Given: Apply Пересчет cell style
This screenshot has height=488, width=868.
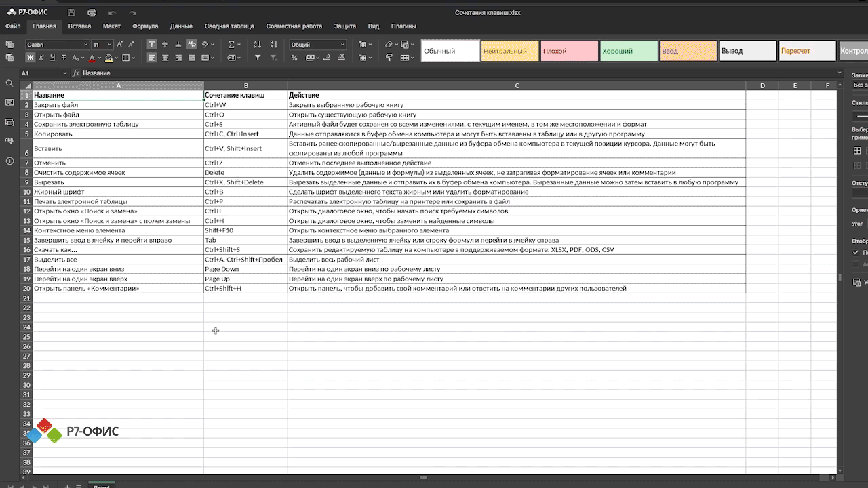Looking at the screenshot, I should (x=807, y=51).
